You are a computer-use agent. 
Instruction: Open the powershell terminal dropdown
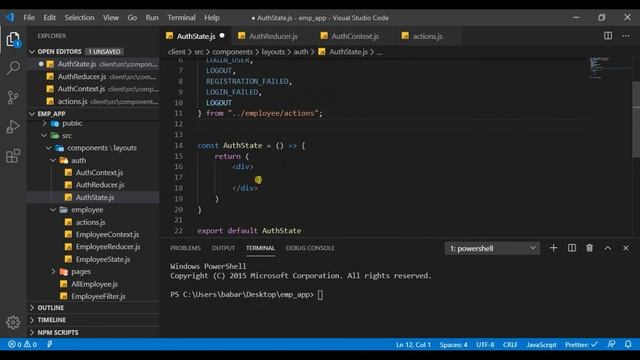pos(492,248)
